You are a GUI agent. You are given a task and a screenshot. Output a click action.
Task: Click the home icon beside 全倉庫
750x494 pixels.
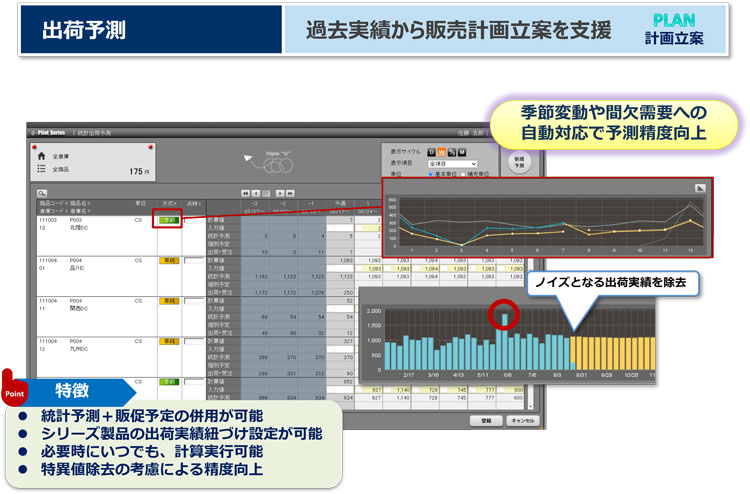pyautogui.click(x=42, y=156)
